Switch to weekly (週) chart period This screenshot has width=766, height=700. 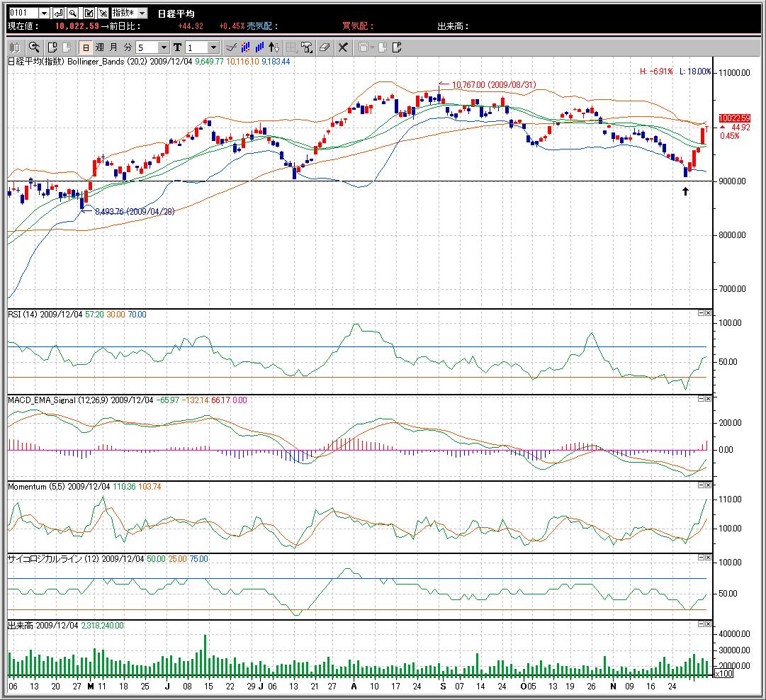[x=99, y=47]
